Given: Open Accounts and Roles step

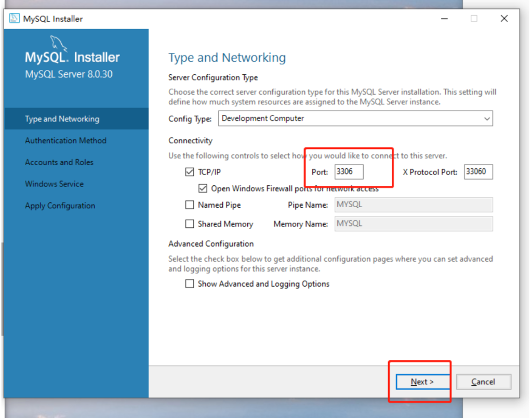Looking at the screenshot, I should 59,162.
